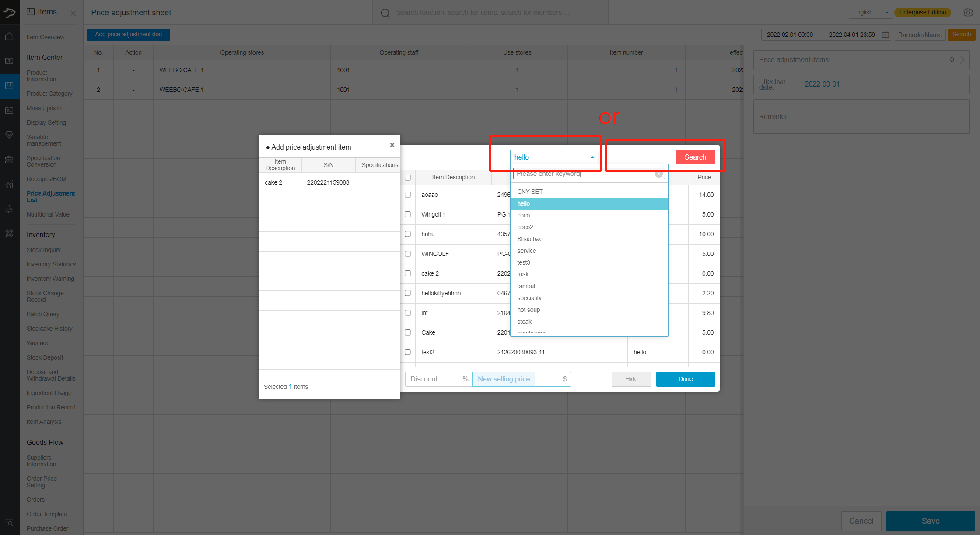The width and height of the screenshot is (980, 535).
Task: Choose coco2 from the category list
Action: coord(589,227)
